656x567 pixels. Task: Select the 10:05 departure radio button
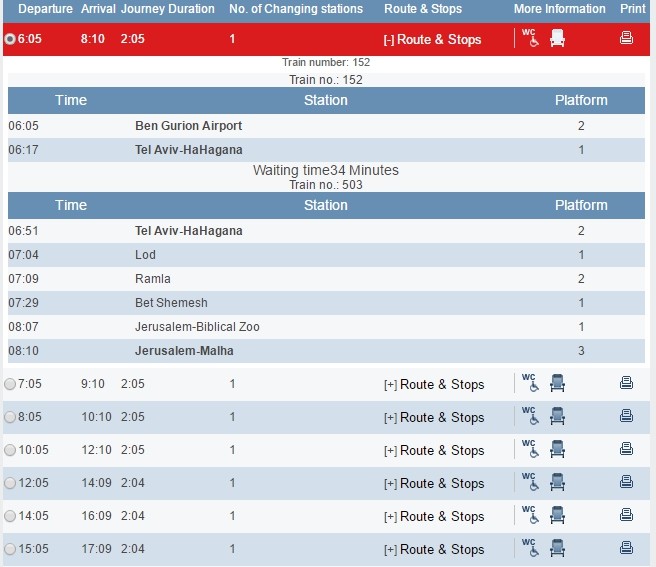pos(10,450)
